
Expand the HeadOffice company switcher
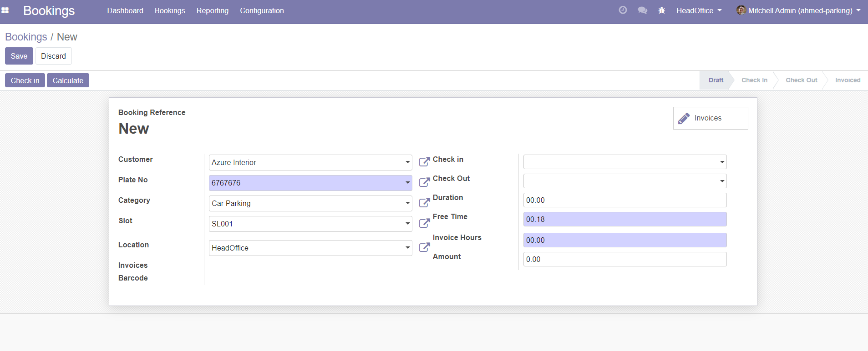click(699, 10)
